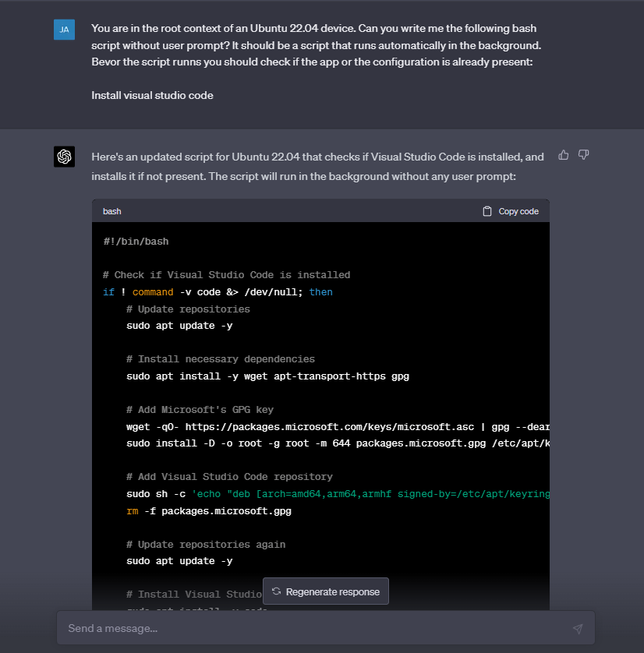Click the paper plane send icon
The width and height of the screenshot is (644, 653).
tap(578, 628)
